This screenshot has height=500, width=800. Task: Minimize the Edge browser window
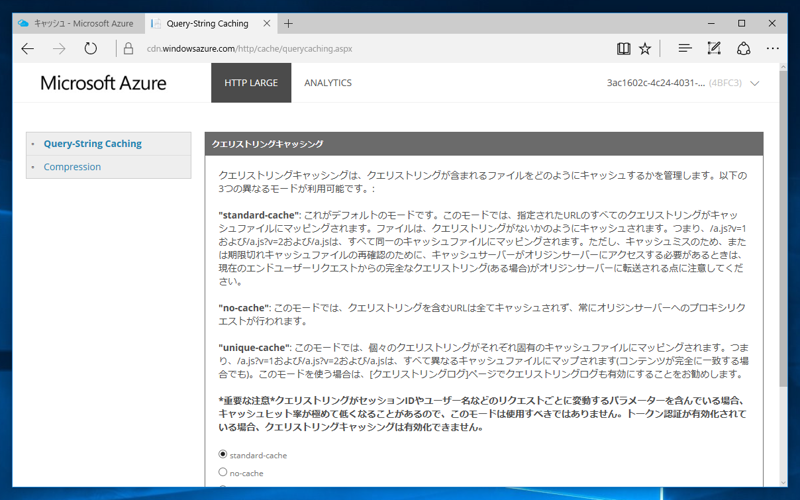coord(711,23)
